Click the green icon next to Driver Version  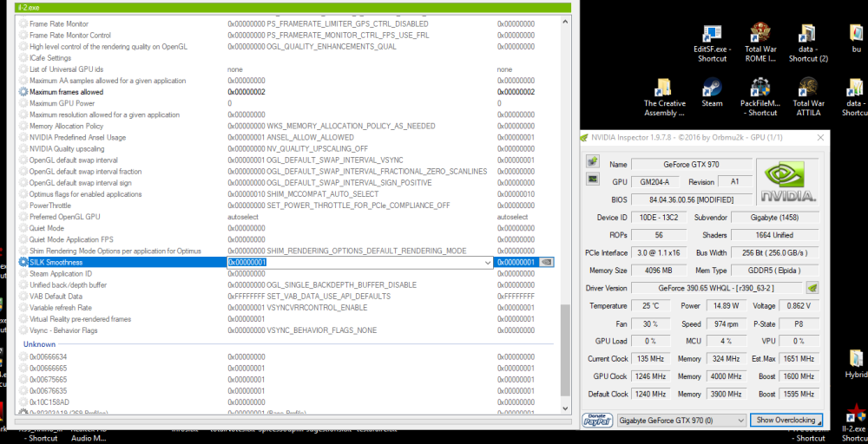[x=812, y=288]
